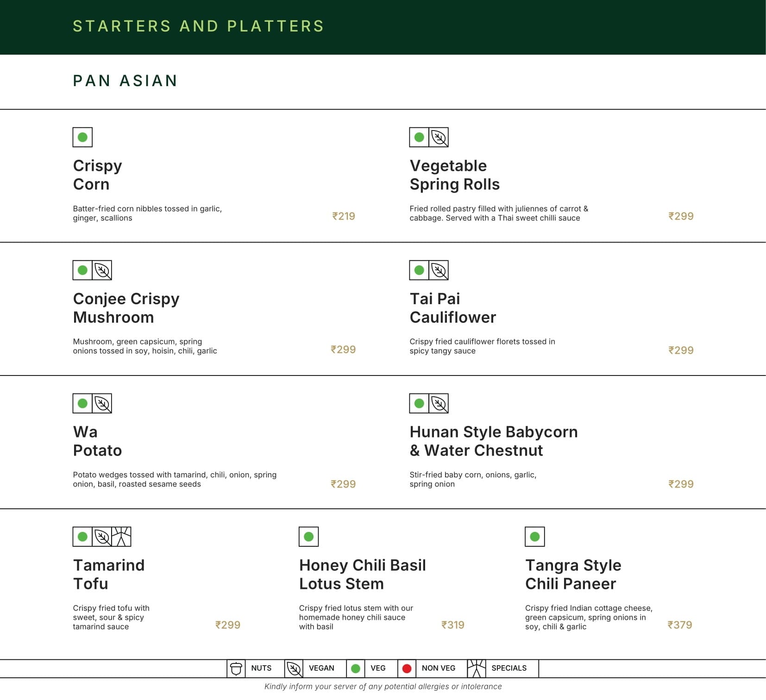Click the allergy notice text at bottom
766x700 pixels.
click(x=383, y=687)
